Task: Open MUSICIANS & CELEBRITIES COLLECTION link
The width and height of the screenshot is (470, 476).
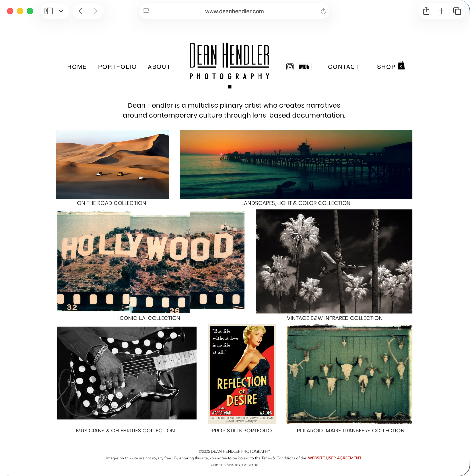Action: tap(125, 430)
